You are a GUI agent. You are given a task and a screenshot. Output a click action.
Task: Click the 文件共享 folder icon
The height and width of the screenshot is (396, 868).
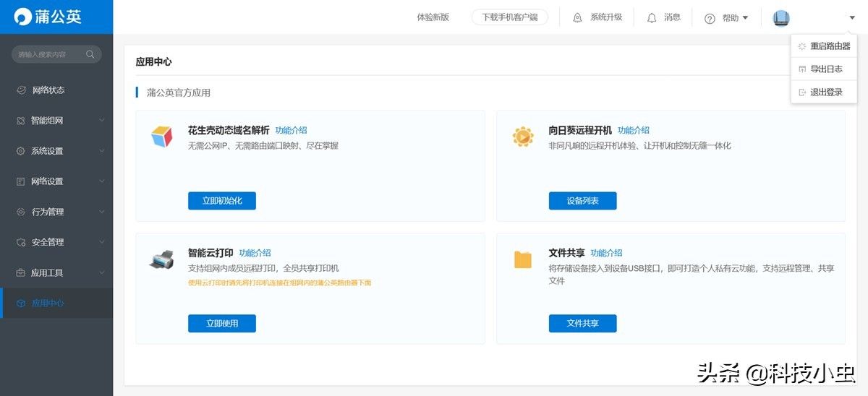point(523,259)
